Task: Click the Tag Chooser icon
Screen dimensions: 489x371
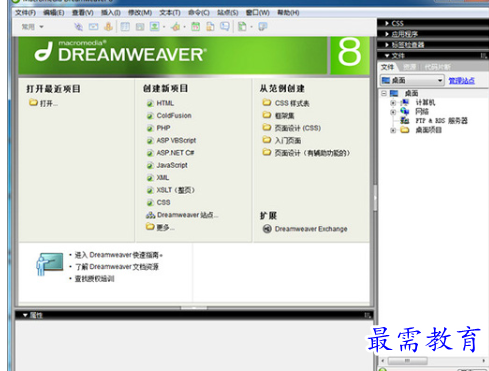Action: pos(263,26)
